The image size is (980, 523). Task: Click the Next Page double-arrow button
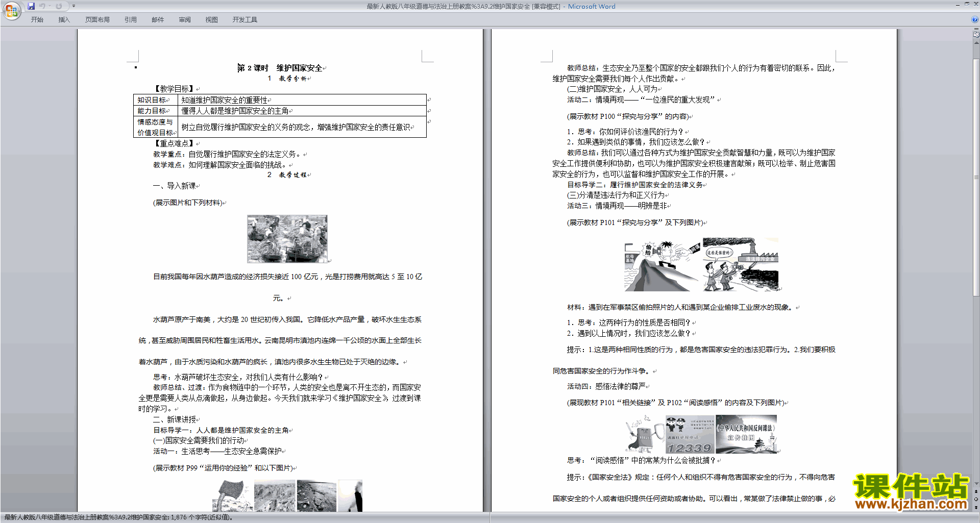[x=976, y=507]
